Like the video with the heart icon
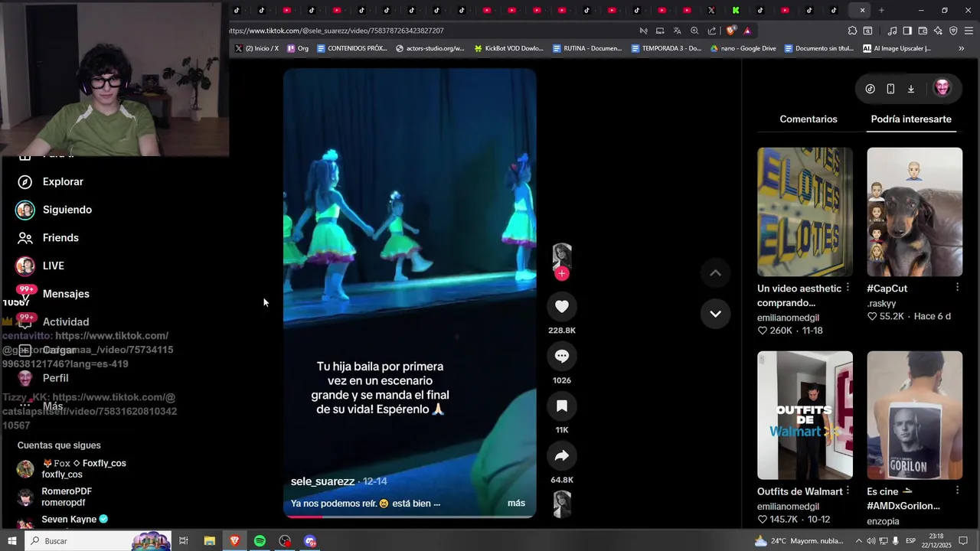The width and height of the screenshot is (980, 551). [x=562, y=306]
